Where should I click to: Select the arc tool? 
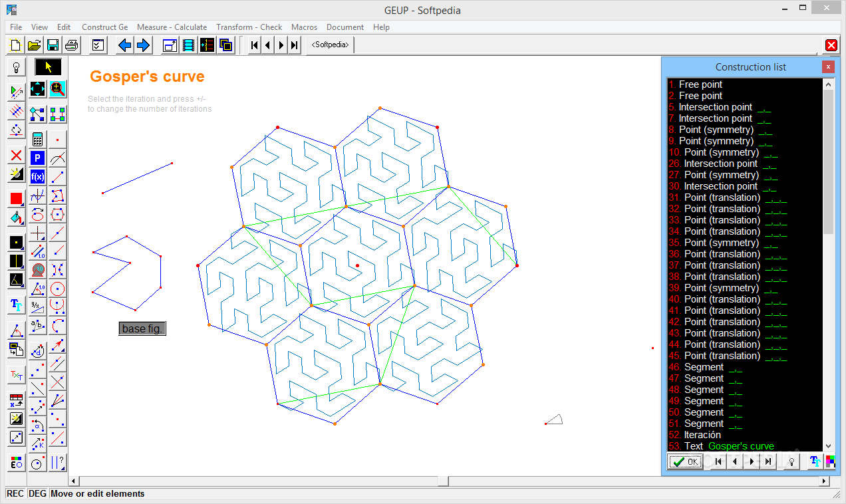tap(58, 326)
